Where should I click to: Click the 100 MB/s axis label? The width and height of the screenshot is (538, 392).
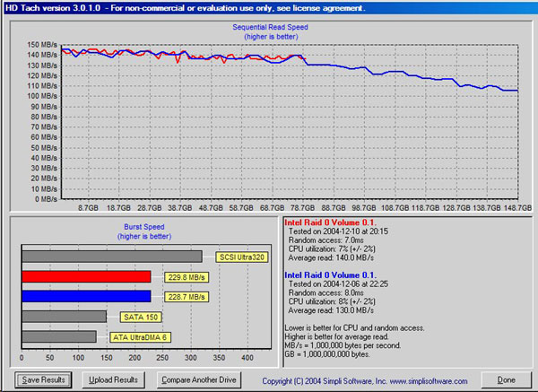[42, 96]
